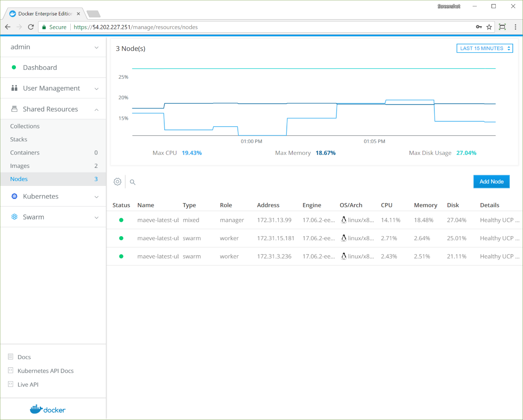Bookmark the page with the star icon
This screenshot has width=523, height=420.
[x=489, y=27]
